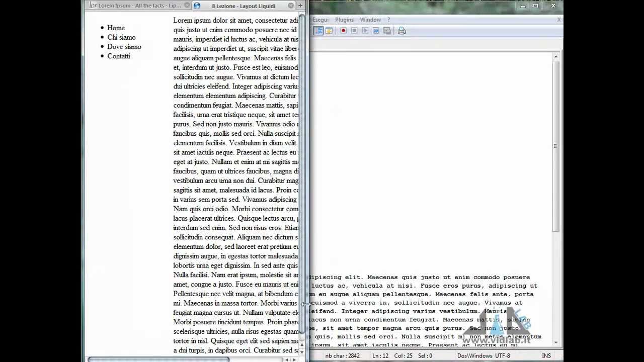
Task: Print the document with printer icon
Action: pos(401,31)
